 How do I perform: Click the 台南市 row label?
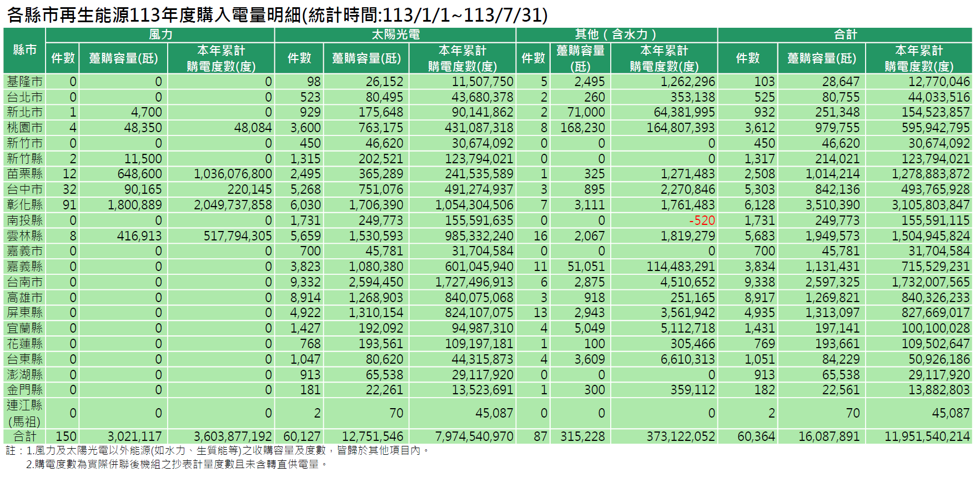point(24,282)
